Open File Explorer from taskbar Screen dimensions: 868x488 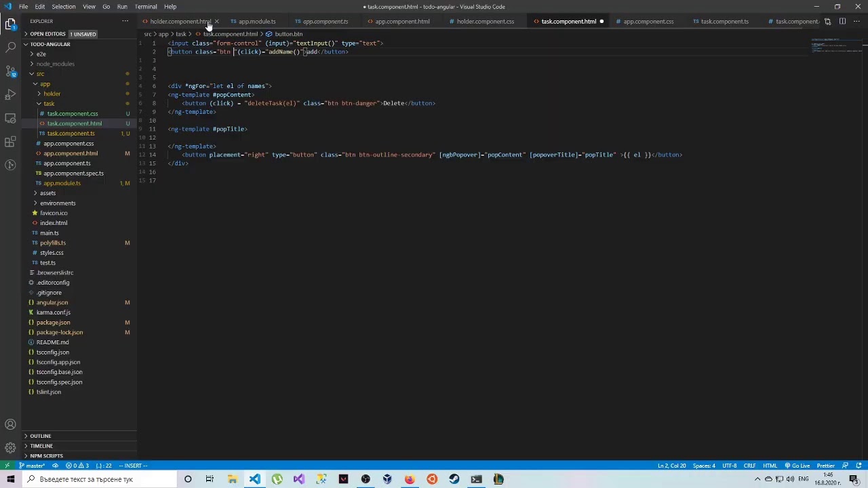click(232, 479)
